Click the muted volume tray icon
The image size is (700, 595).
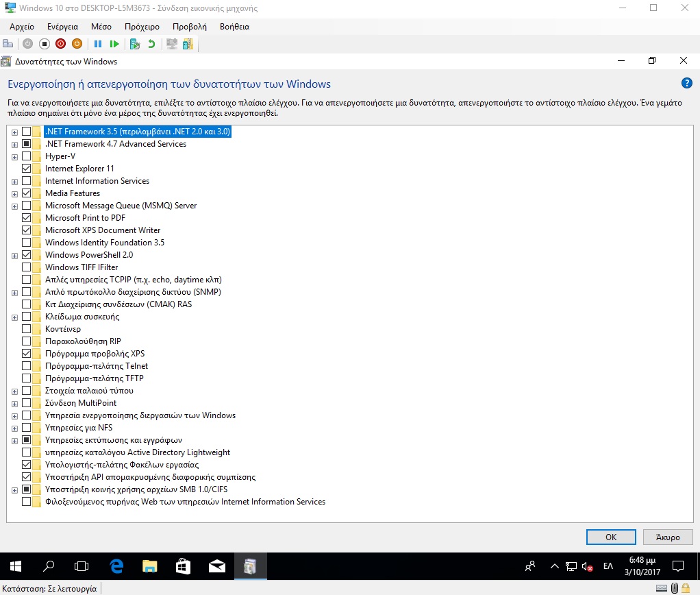click(587, 566)
